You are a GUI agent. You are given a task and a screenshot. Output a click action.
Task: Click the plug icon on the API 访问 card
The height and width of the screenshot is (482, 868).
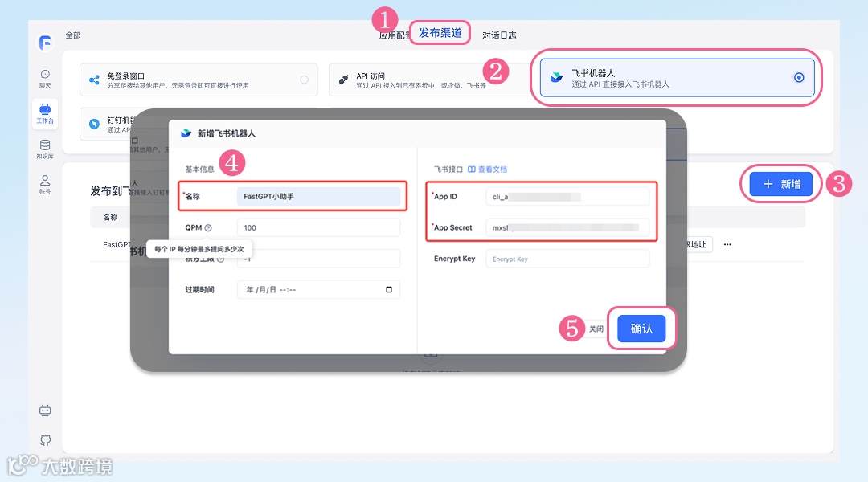tap(343, 80)
